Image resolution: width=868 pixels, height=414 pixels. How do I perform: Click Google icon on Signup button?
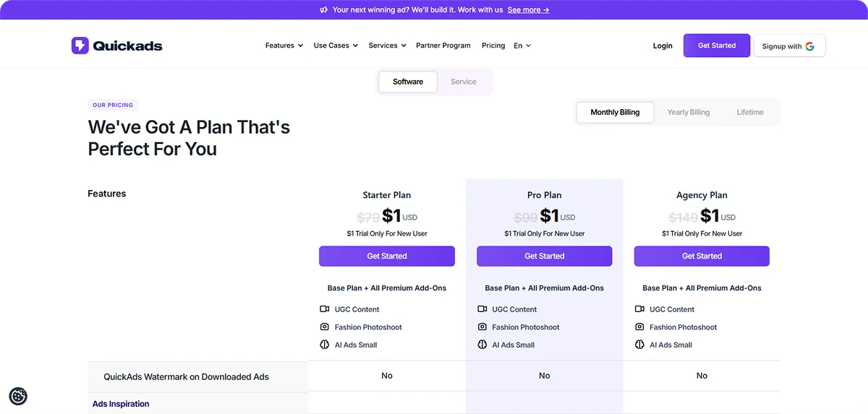pyautogui.click(x=809, y=46)
